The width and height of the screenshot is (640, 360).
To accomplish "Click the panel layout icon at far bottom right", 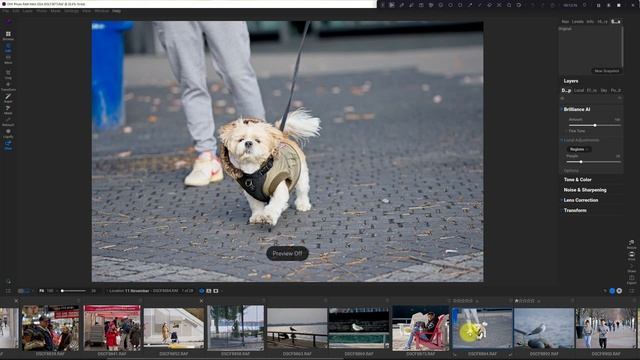I will click(631, 291).
